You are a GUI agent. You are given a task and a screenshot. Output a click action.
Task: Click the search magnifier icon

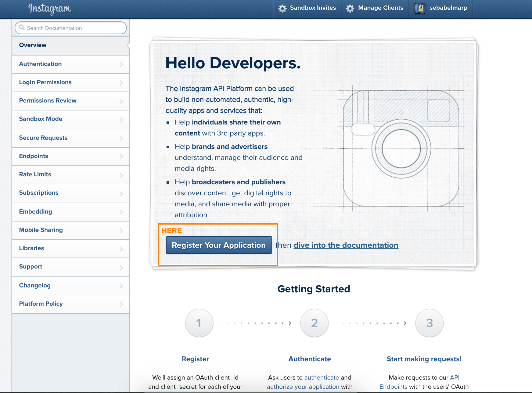[22, 28]
